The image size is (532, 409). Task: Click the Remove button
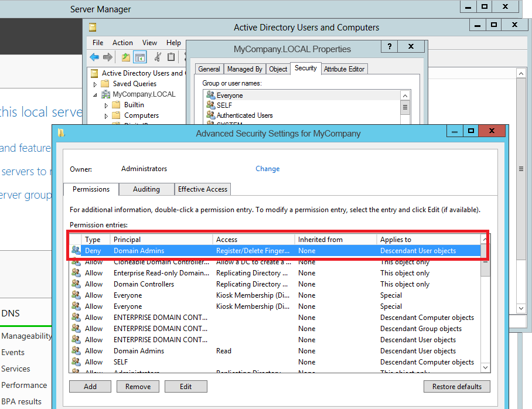pyautogui.click(x=138, y=387)
